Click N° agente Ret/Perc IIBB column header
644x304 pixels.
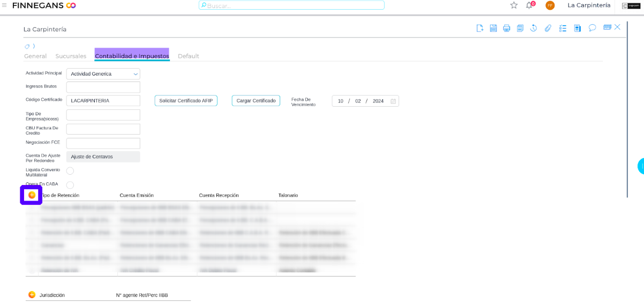[142, 295]
